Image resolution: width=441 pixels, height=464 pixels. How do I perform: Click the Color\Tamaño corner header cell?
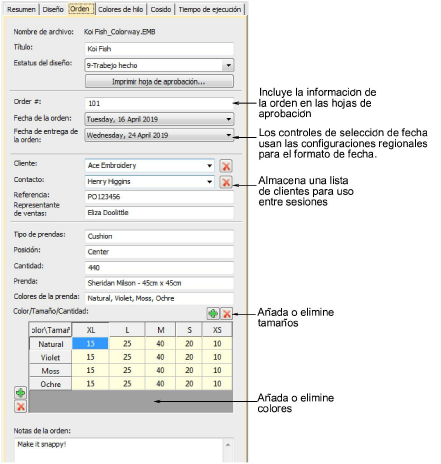50,330
